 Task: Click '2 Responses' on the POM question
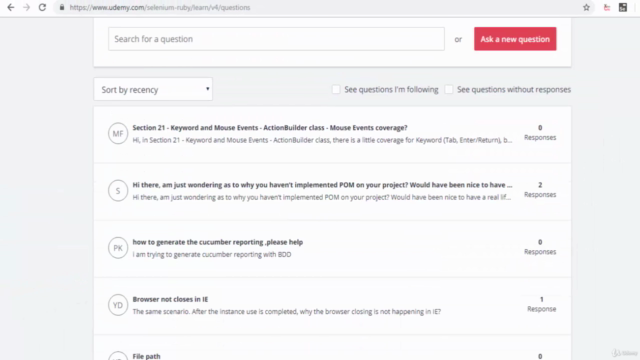pyautogui.click(x=540, y=190)
